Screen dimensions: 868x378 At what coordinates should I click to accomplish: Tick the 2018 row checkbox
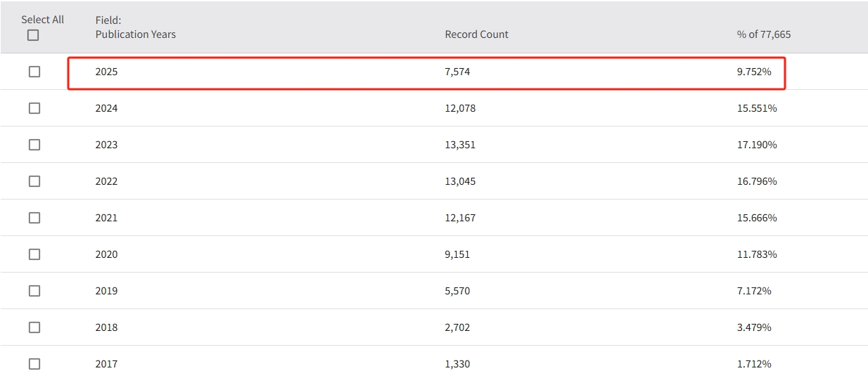(34, 327)
